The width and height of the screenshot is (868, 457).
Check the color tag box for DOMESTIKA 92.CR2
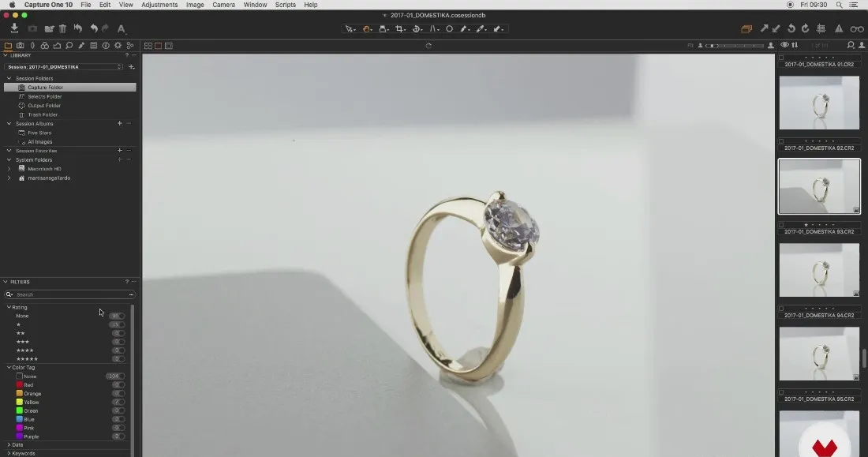tap(781, 141)
